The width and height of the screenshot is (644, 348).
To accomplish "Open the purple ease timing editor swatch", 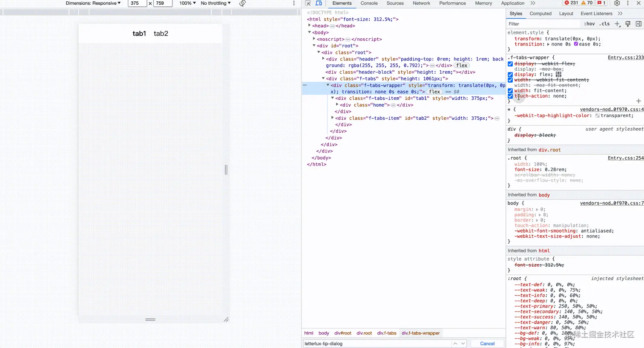I will pyautogui.click(x=576, y=44).
